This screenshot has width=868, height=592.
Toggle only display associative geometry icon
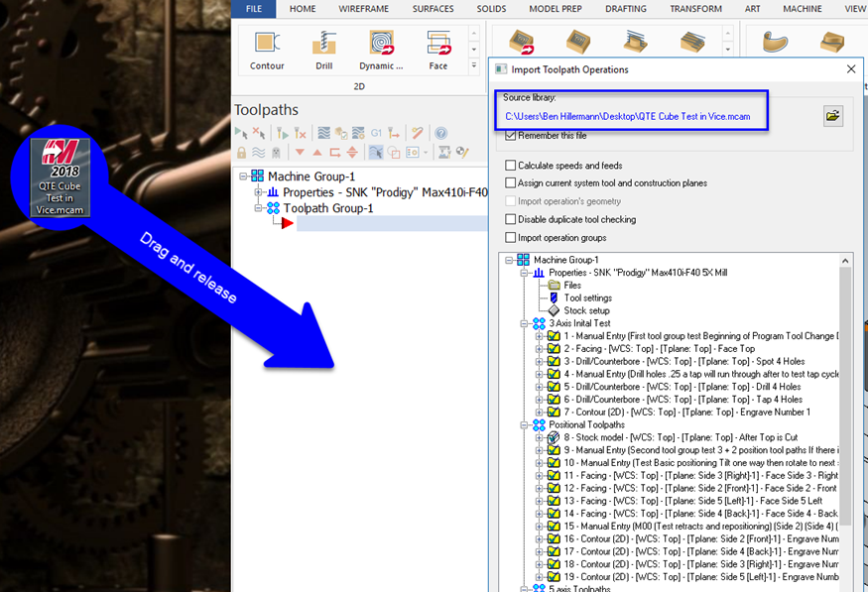click(x=394, y=152)
